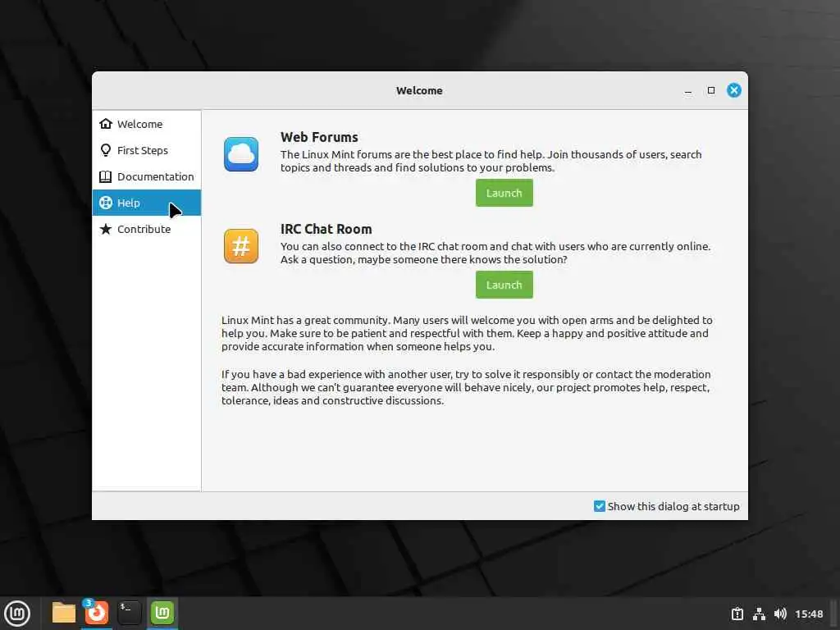Open the update manager tray icon
Image resolution: width=840 pixels, height=630 pixels.
737,614
